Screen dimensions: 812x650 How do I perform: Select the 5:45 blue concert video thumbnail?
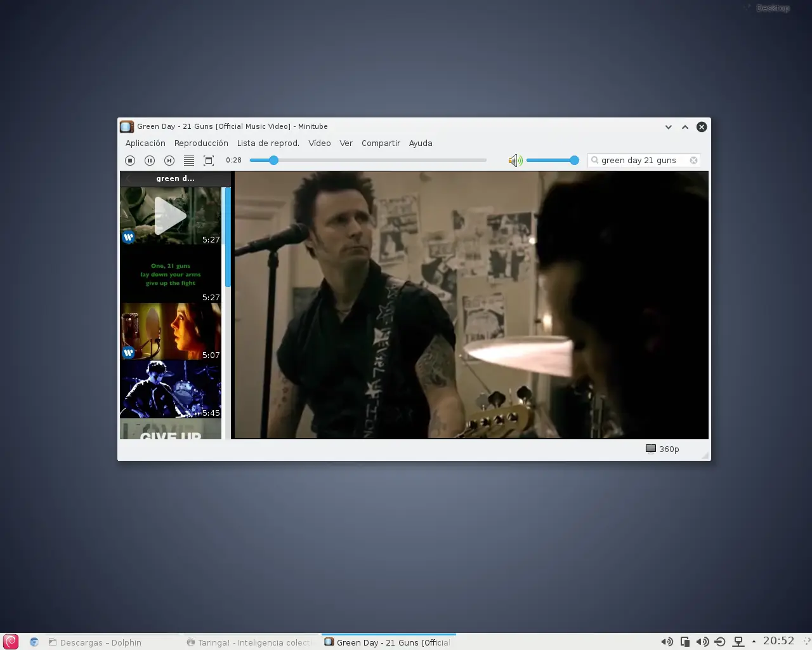pyautogui.click(x=171, y=389)
